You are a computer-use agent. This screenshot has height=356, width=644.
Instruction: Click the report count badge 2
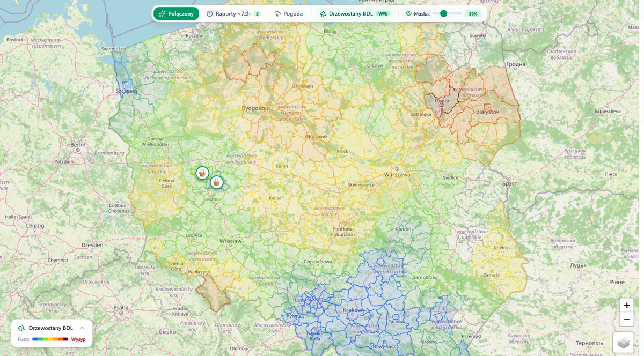click(257, 13)
